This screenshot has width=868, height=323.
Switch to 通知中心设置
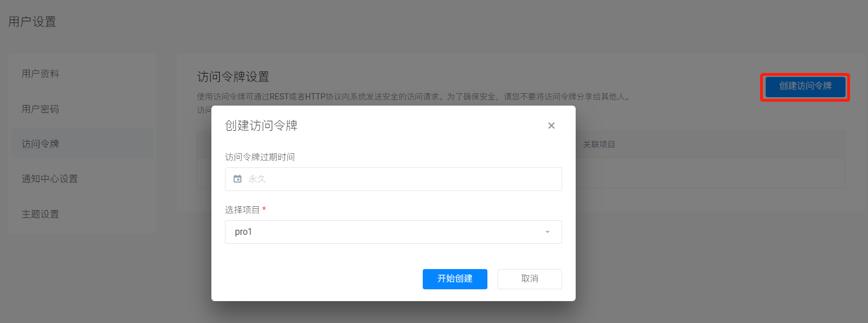tap(49, 179)
